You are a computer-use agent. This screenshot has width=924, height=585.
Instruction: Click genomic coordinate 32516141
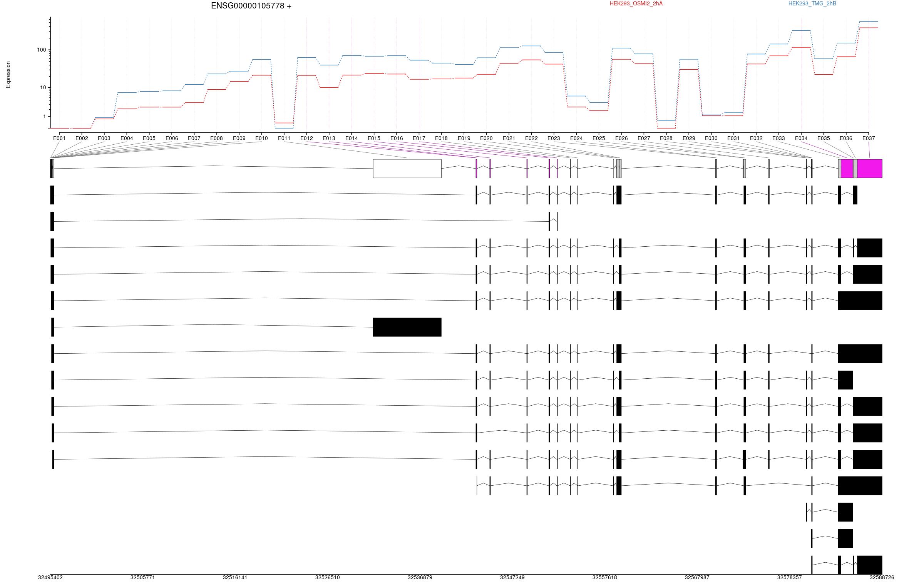tap(235, 577)
